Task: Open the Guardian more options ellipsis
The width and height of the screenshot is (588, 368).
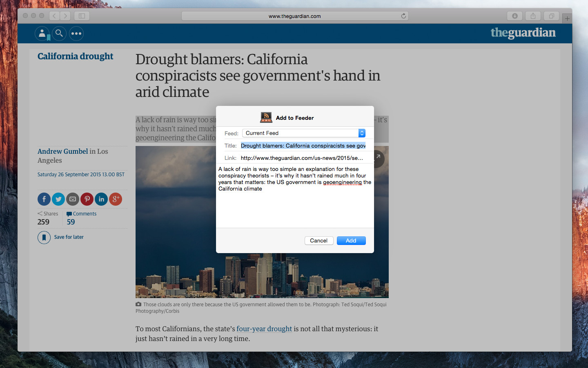Action: [x=76, y=34]
